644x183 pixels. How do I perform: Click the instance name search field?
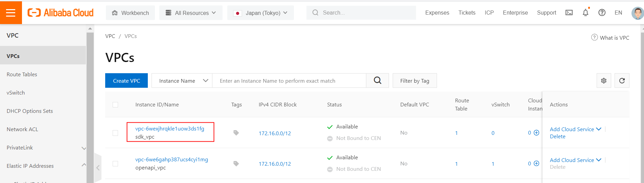289,81
